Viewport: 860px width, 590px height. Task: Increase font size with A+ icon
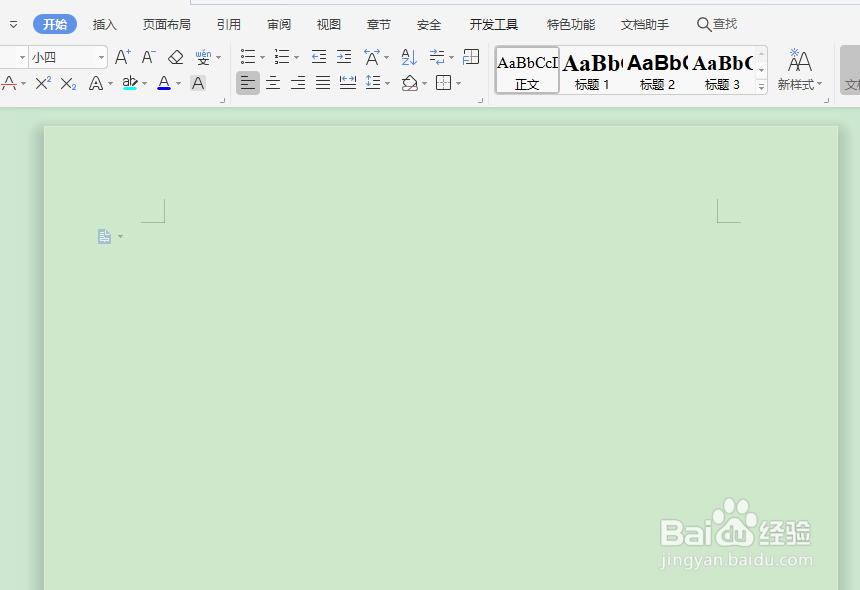tap(123, 57)
